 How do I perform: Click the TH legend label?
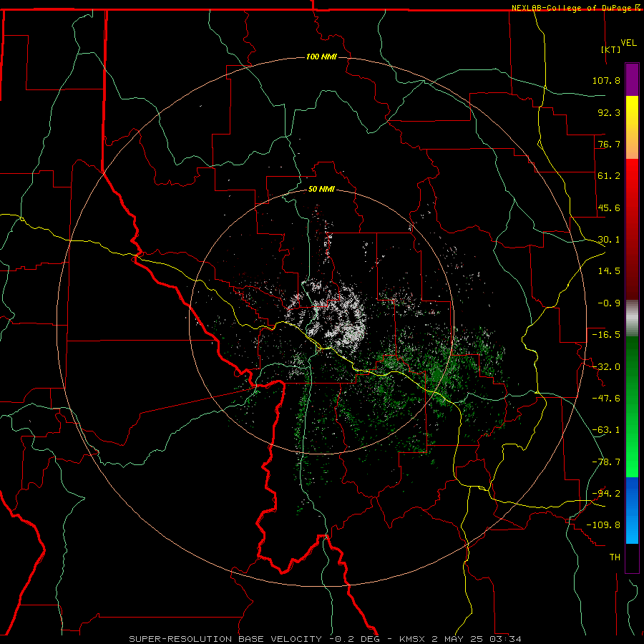tap(615, 557)
